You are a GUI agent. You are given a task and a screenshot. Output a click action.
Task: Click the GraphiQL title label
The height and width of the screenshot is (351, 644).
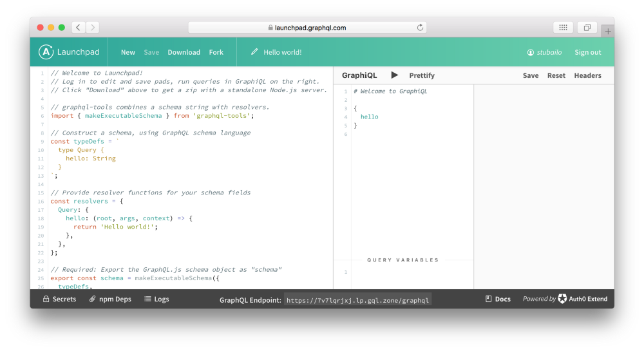(359, 75)
